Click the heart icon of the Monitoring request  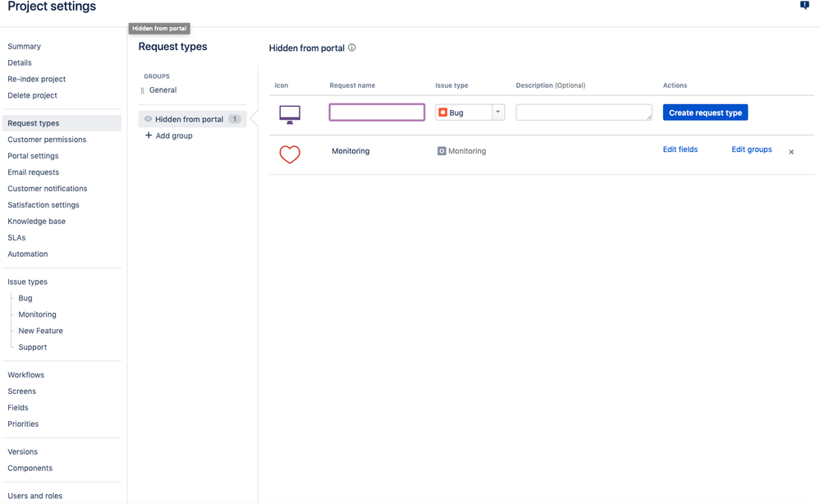[x=290, y=154]
